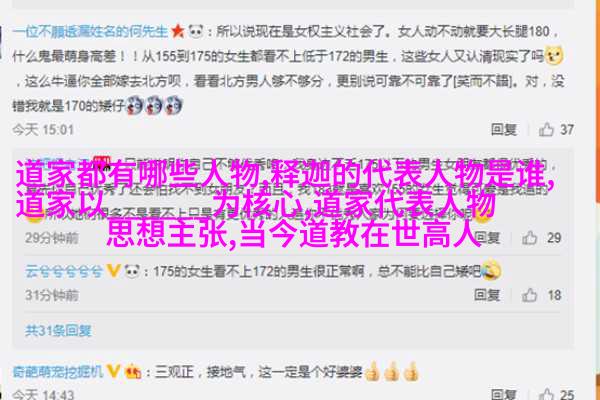Image resolution: width=600 pixels, height=400 pixels.
Task: Click yellow V verification badge beside 云兮兮兮兮兮
Action: coord(114,271)
